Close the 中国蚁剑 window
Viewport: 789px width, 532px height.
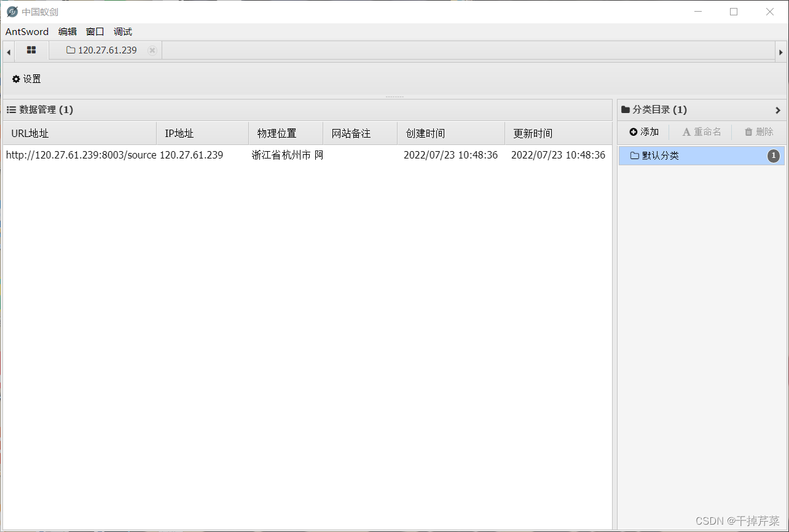pos(770,12)
